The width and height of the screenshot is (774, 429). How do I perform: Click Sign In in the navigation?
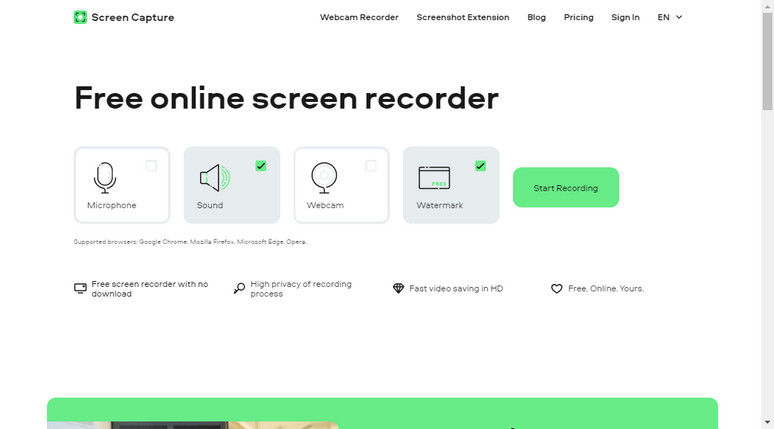click(625, 17)
